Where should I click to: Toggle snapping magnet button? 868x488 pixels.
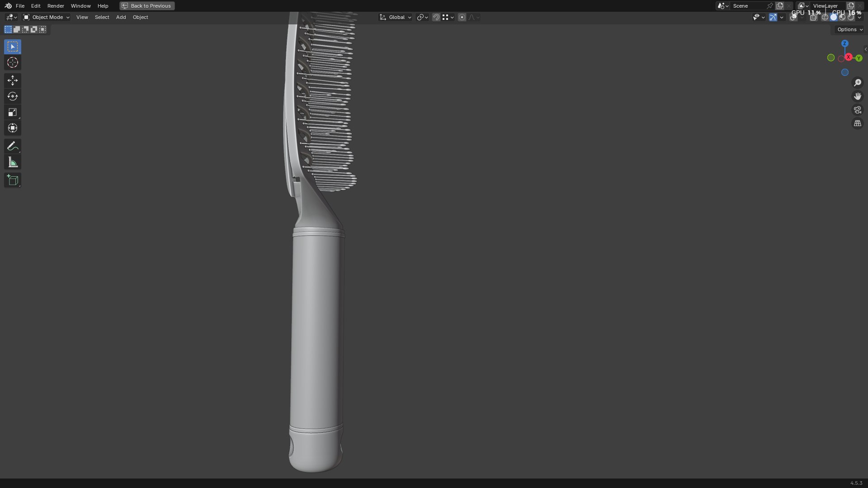click(436, 17)
